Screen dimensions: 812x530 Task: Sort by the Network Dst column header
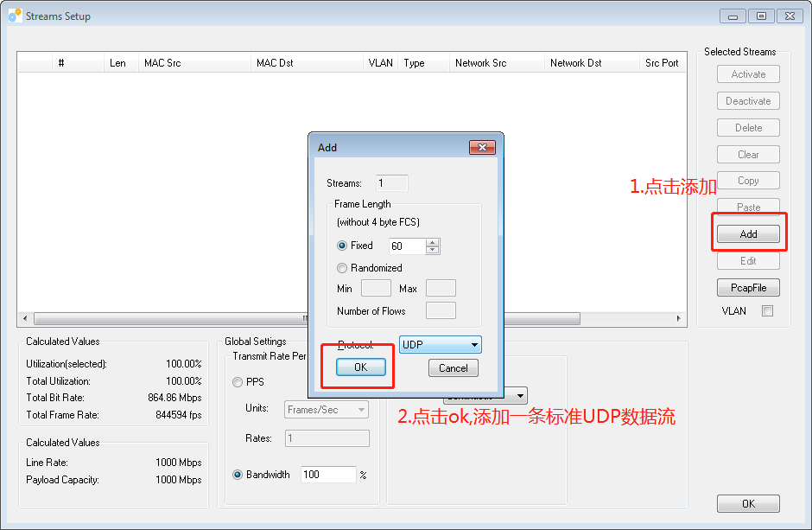coord(592,63)
